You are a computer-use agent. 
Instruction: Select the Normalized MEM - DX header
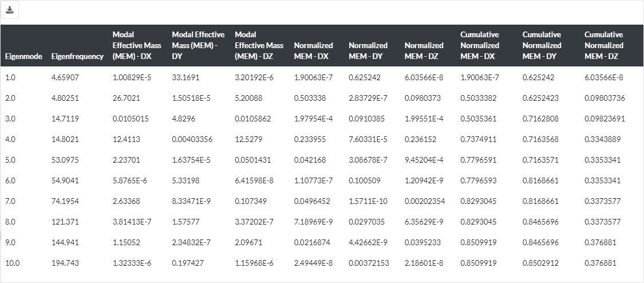click(313, 50)
